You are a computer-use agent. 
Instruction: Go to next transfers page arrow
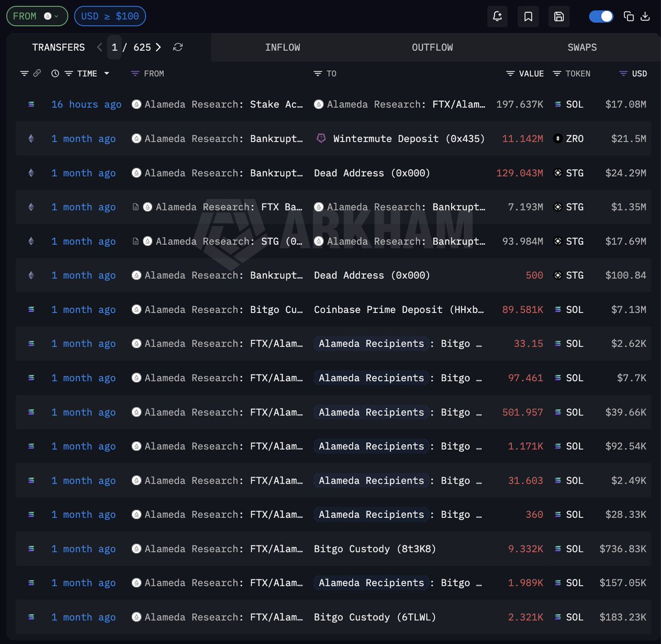[x=158, y=47]
